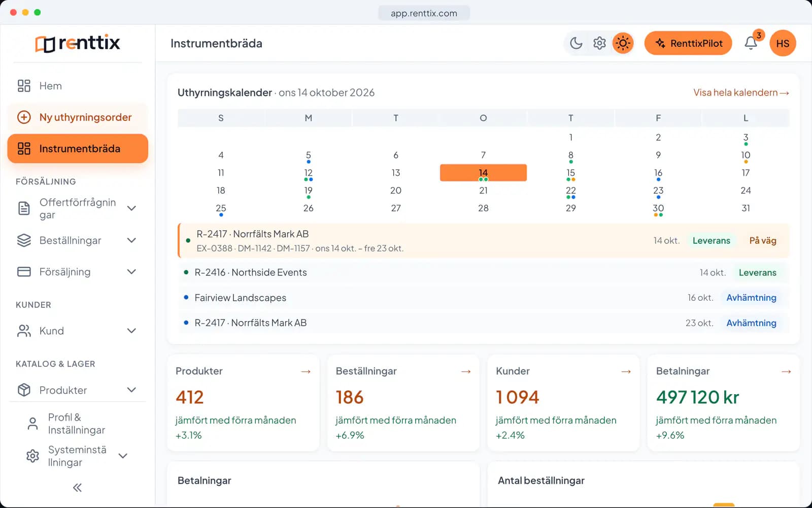Click the Produkter box icon
Image resolution: width=812 pixels, height=508 pixels.
coord(24,390)
